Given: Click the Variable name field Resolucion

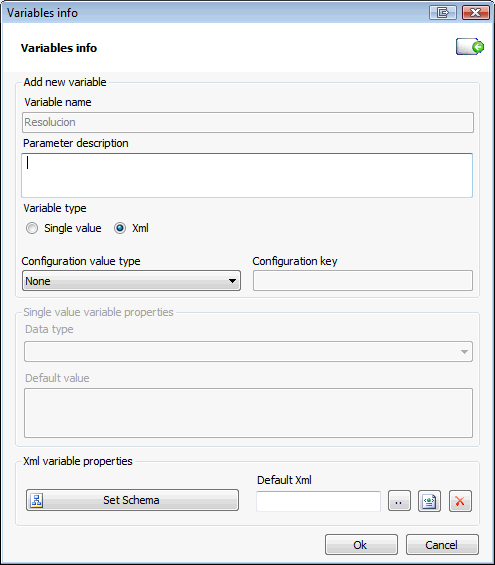Looking at the screenshot, I should pos(248,123).
